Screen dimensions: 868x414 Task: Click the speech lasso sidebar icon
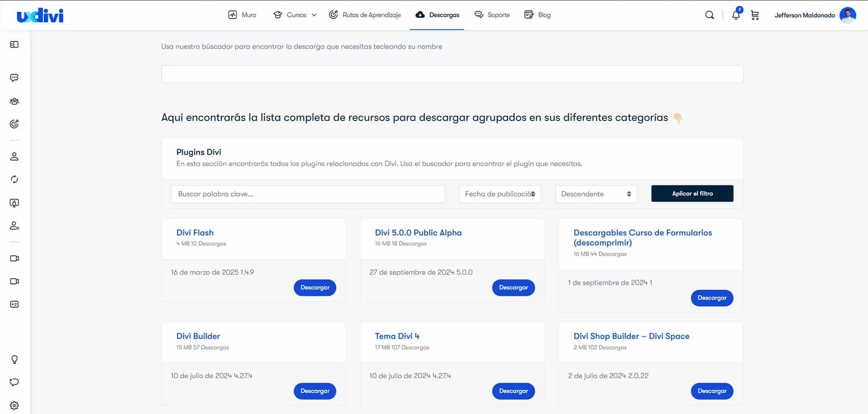15,383
